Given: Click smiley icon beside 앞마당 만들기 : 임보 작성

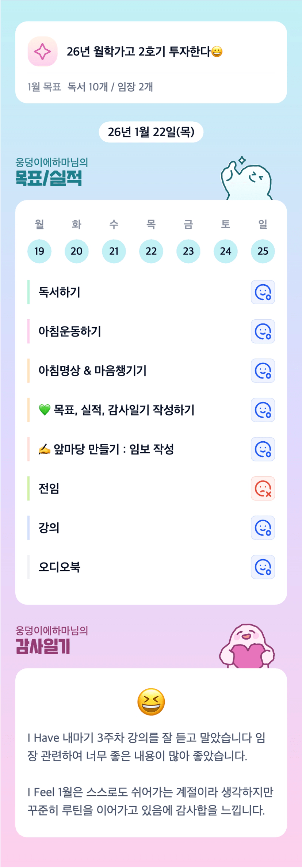Looking at the screenshot, I should [x=263, y=449].
